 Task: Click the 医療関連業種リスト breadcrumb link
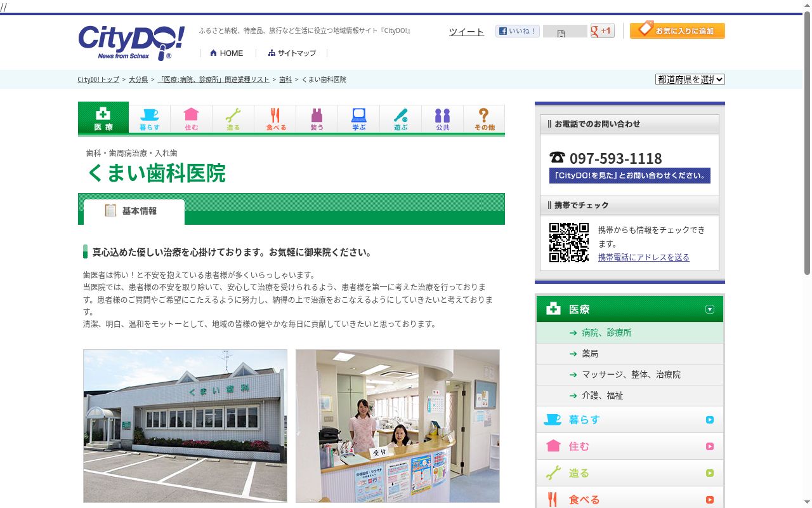(x=214, y=80)
